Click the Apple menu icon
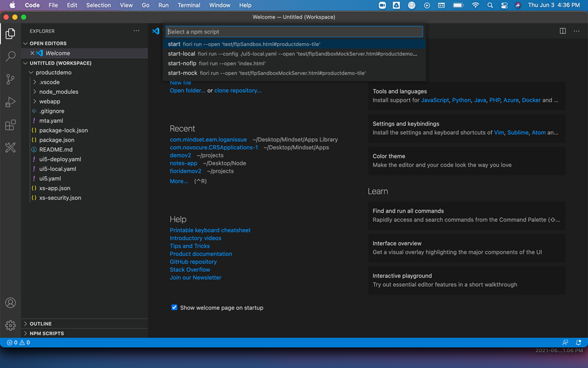 (x=13, y=5)
